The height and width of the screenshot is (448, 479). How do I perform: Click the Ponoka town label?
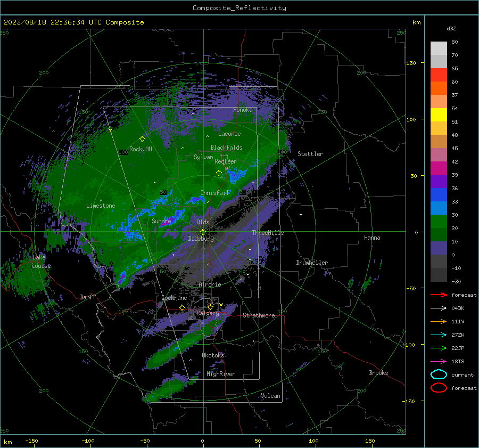point(243,110)
